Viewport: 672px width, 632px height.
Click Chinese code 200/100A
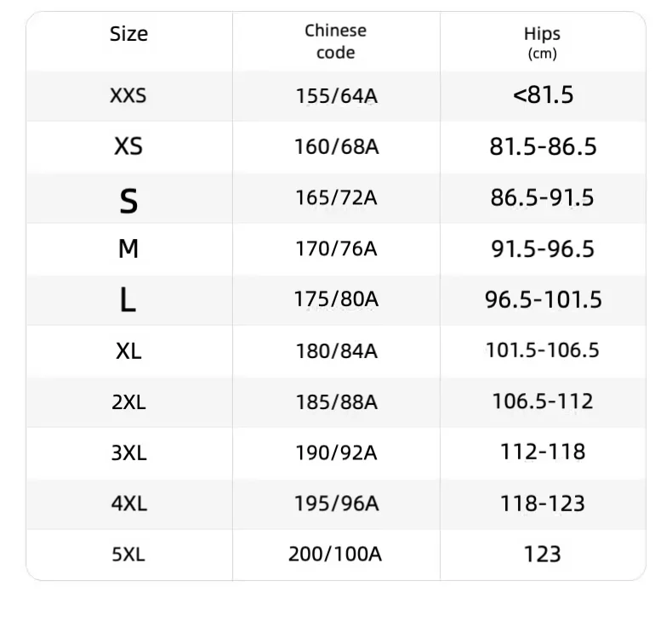click(x=335, y=555)
